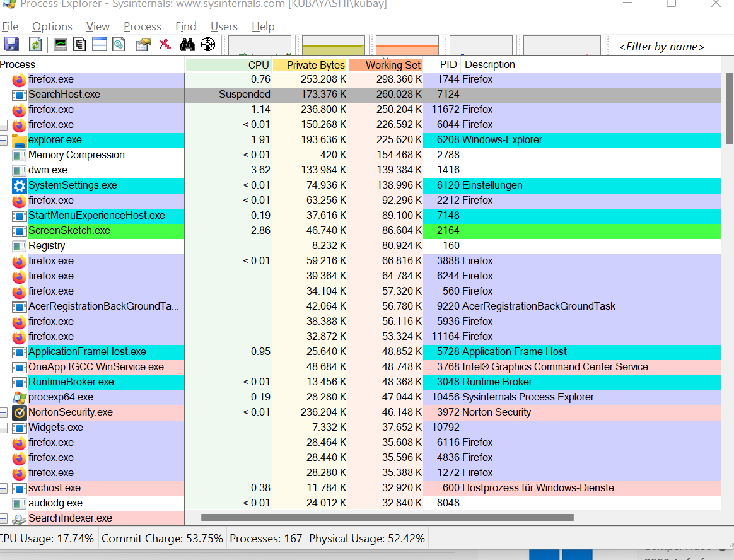Click the orange physical memory mini graph
The width and height of the screenshot is (734, 560).
click(x=407, y=46)
